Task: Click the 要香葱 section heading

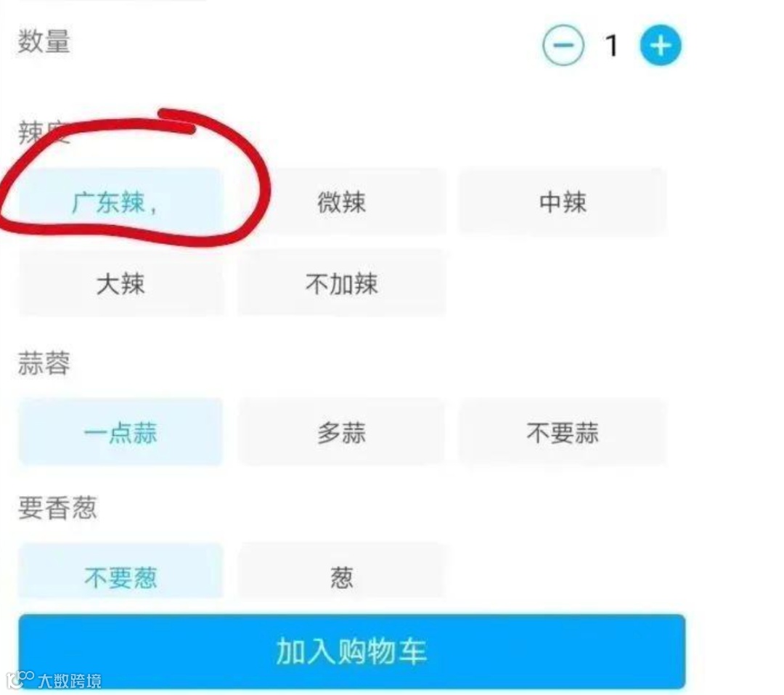Action: pos(57,508)
